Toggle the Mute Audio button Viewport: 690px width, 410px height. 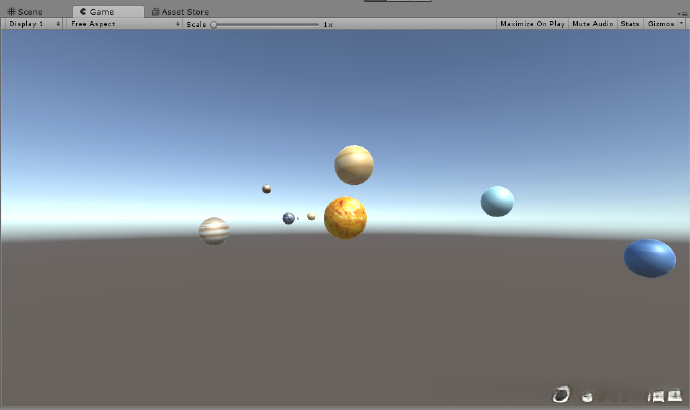(x=593, y=24)
